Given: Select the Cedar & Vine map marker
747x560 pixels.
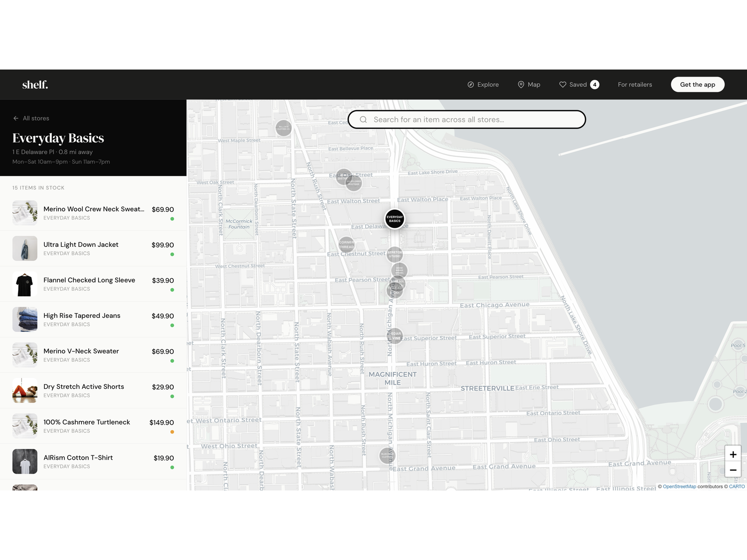Looking at the screenshot, I should click(395, 336).
